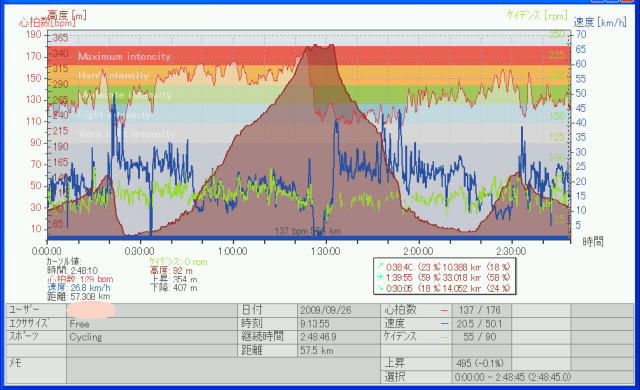
Task: Click the legend row 1:39:55 33.018 km
Action: click(444, 277)
